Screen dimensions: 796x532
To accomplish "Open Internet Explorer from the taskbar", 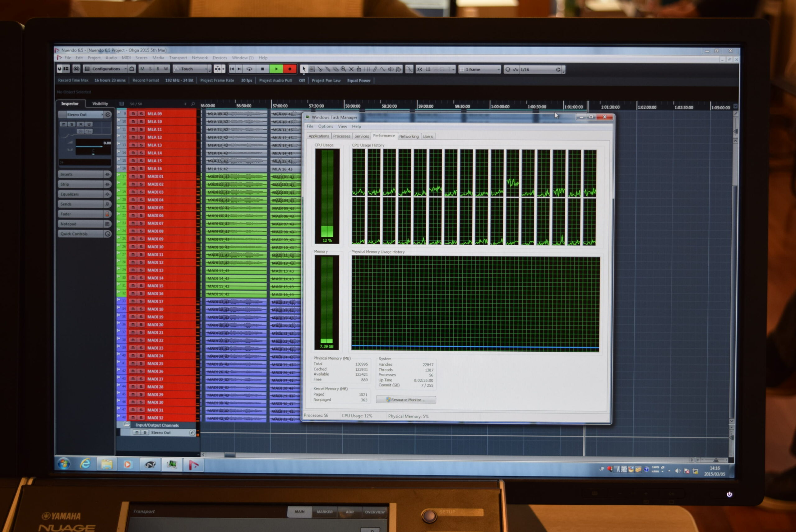I will tap(85, 464).
